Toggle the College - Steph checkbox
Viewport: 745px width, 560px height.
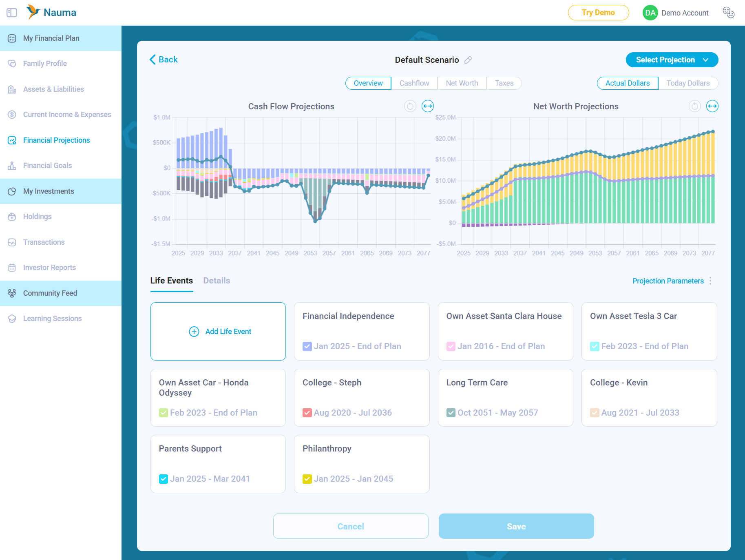(307, 413)
